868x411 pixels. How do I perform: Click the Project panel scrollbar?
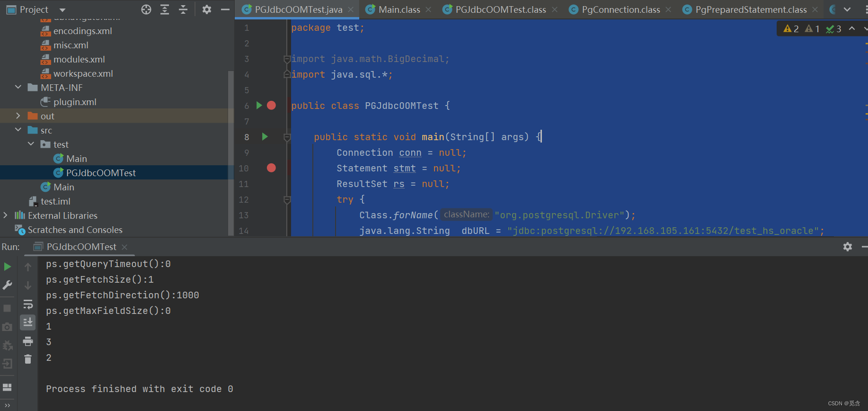(231, 153)
